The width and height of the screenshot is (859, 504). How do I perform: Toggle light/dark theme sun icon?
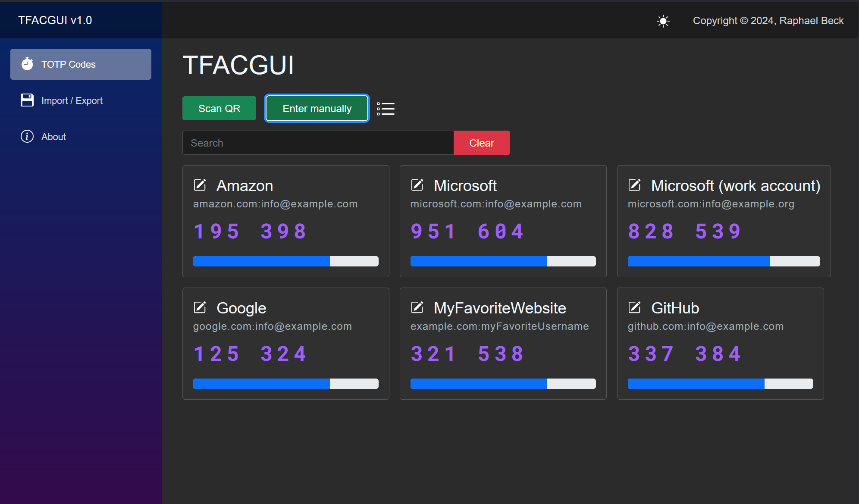pyautogui.click(x=663, y=21)
